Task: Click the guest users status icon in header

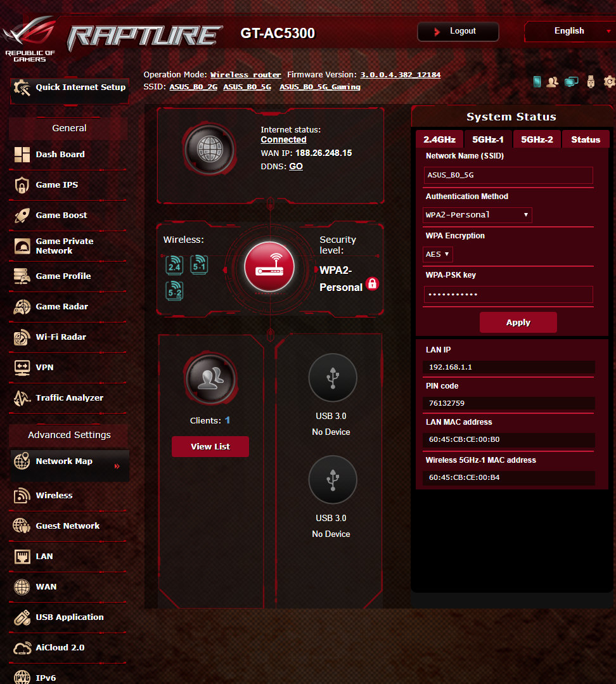Action: click(553, 82)
